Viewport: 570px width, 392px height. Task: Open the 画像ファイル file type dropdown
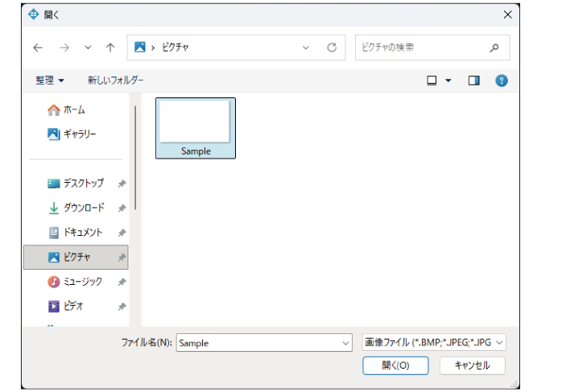tap(434, 342)
